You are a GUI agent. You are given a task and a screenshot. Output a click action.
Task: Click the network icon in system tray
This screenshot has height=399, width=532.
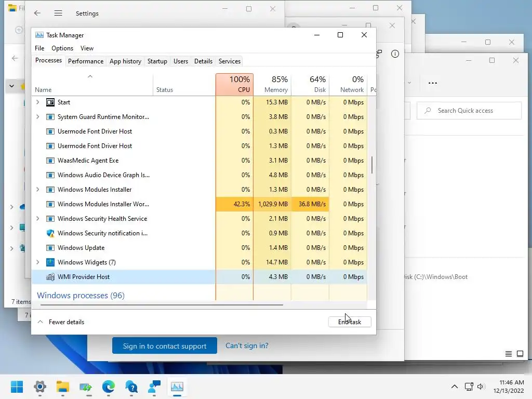pyautogui.click(x=469, y=387)
